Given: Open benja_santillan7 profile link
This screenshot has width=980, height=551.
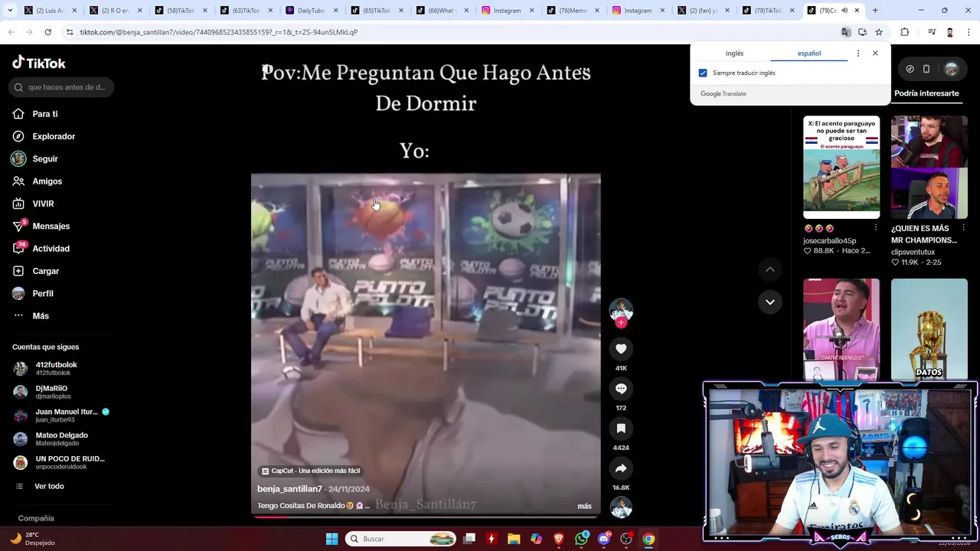Looking at the screenshot, I should click(289, 489).
